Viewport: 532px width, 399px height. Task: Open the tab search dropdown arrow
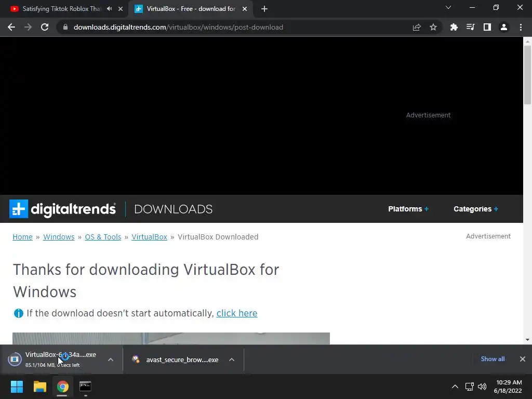(x=448, y=7)
